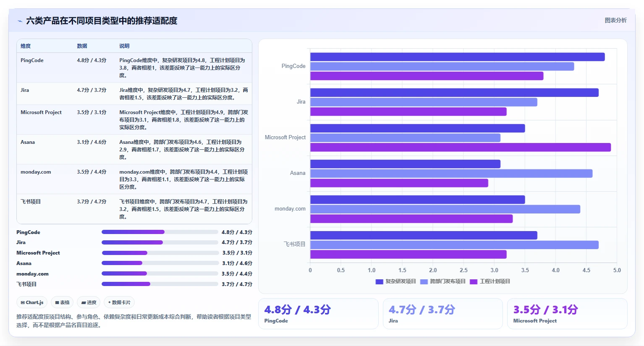Click monday.com 跨部门发布项目 bar in chart
This screenshot has height=346, width=644.
click(445, 209)
